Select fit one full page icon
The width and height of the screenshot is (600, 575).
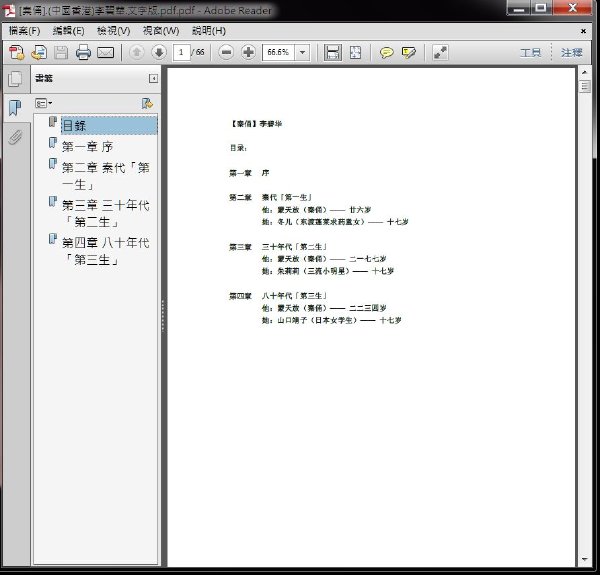coord(355,52)
